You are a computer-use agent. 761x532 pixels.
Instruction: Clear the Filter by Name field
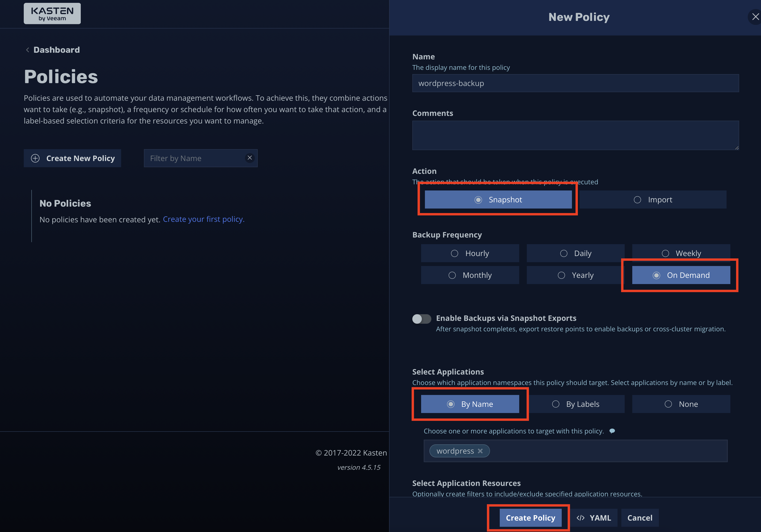point(250,158)
